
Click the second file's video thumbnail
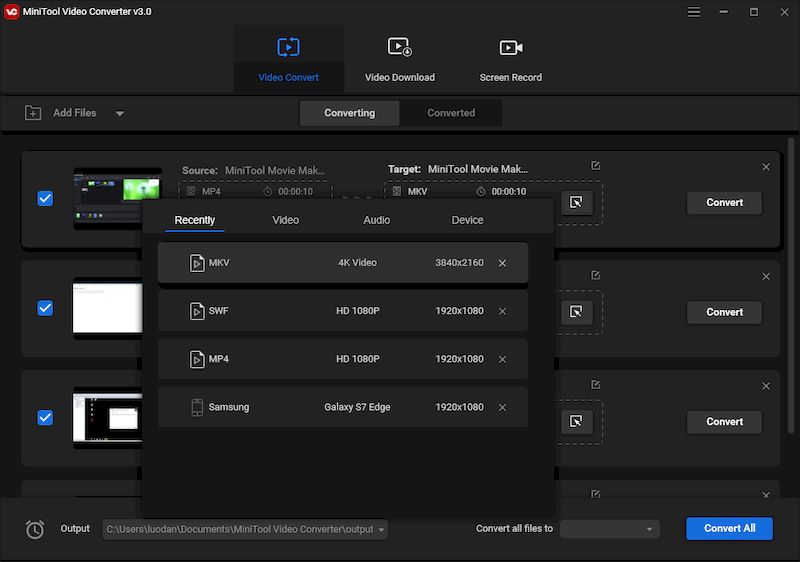click(108, 308)
